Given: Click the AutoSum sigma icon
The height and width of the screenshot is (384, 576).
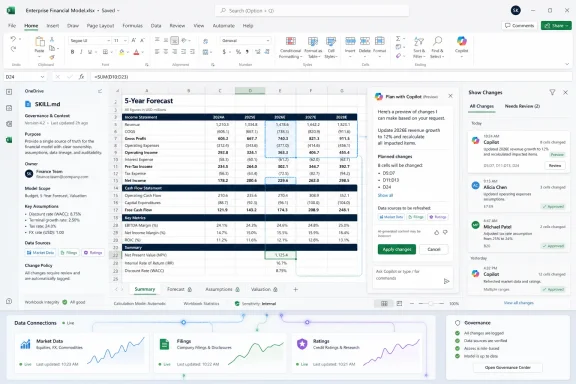Looking at the screenshot, I should click(398, 39).
